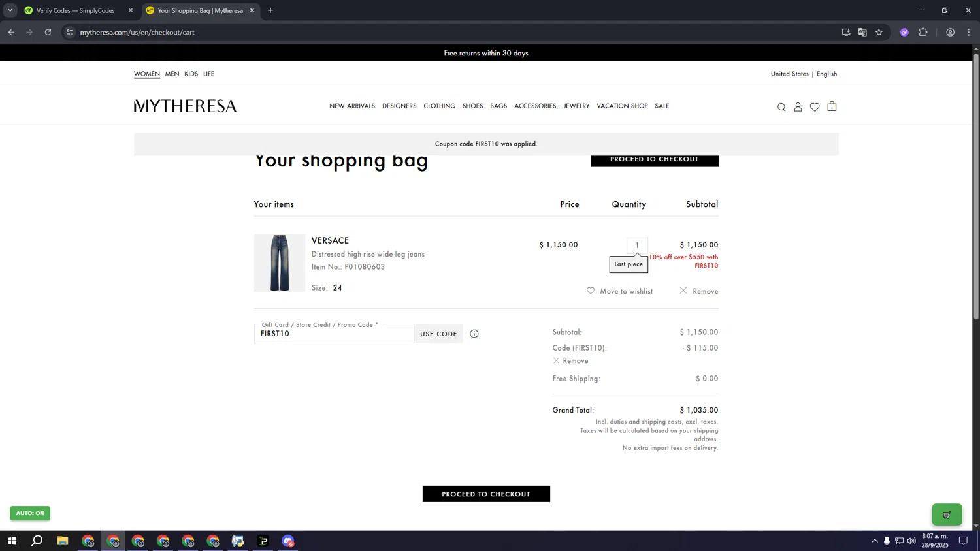This screenshot has width=980, height=551.
Task: Open the tab search dropdown arrow
Action: [10, 10]
